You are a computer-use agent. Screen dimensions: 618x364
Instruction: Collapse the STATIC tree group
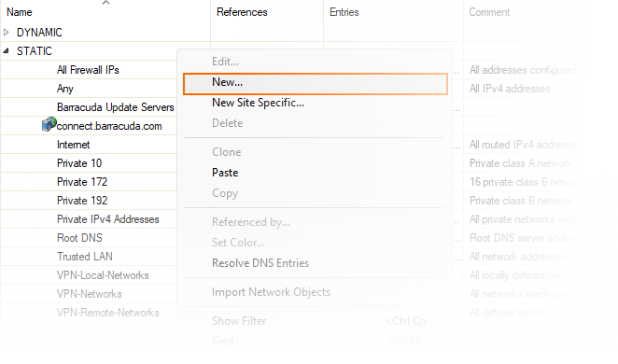(6, 50)
